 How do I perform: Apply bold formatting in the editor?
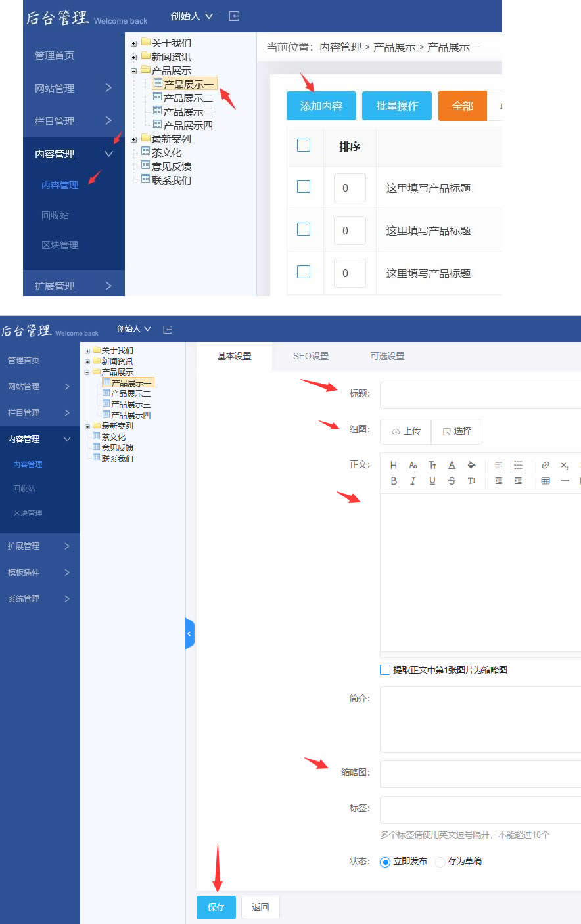(394, 481)
